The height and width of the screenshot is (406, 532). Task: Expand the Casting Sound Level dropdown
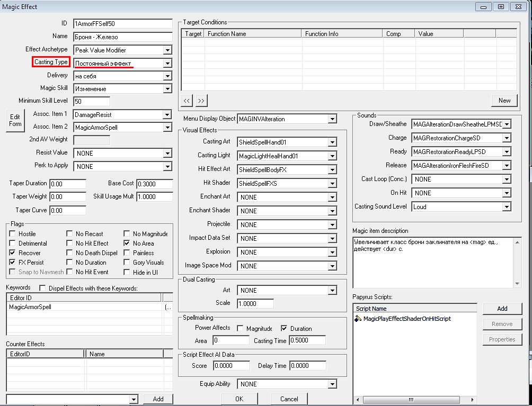(507, 207)
